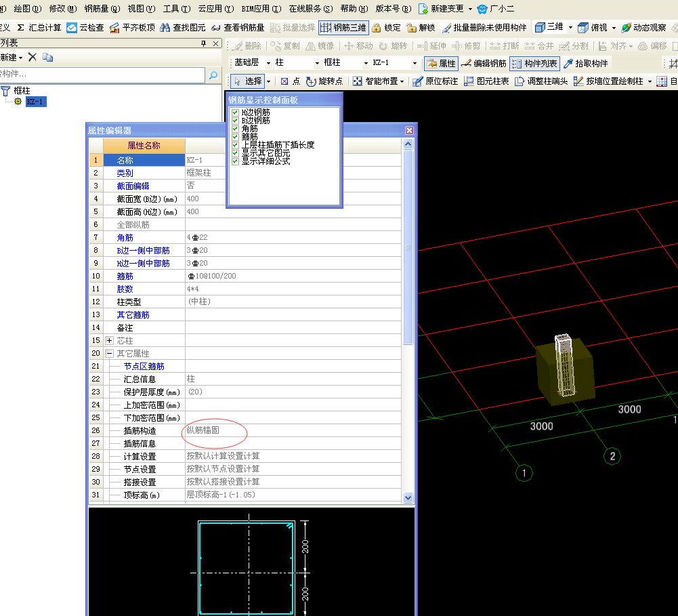Open the KZ-1 component dropdown
Viewport: 678px width, 616px height.
point(415,63)
